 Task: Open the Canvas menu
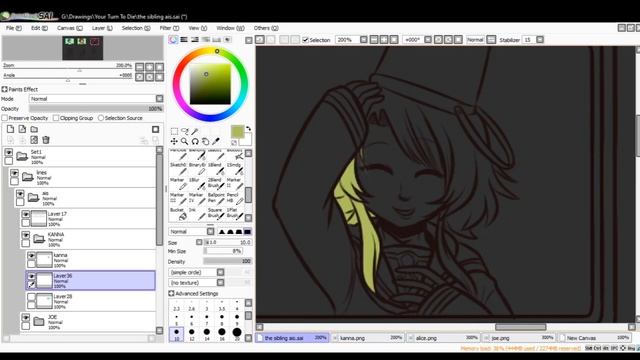click(x=69, y=28)
